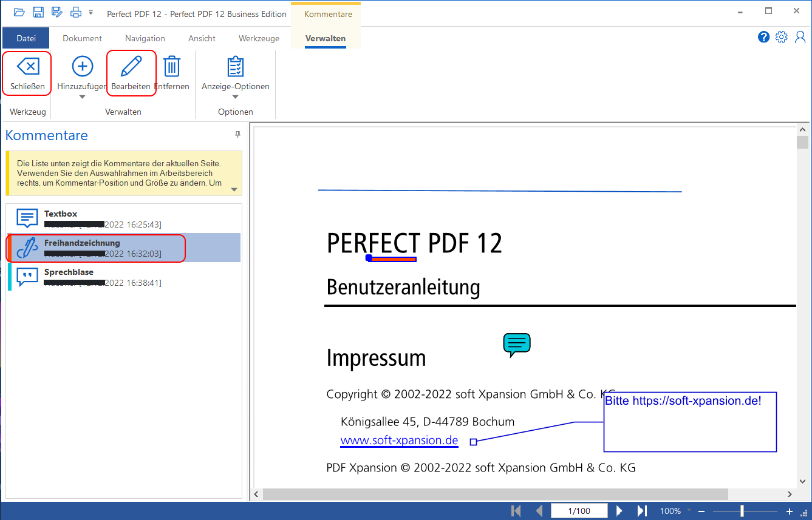Click the user account icon

pos(800,38)
